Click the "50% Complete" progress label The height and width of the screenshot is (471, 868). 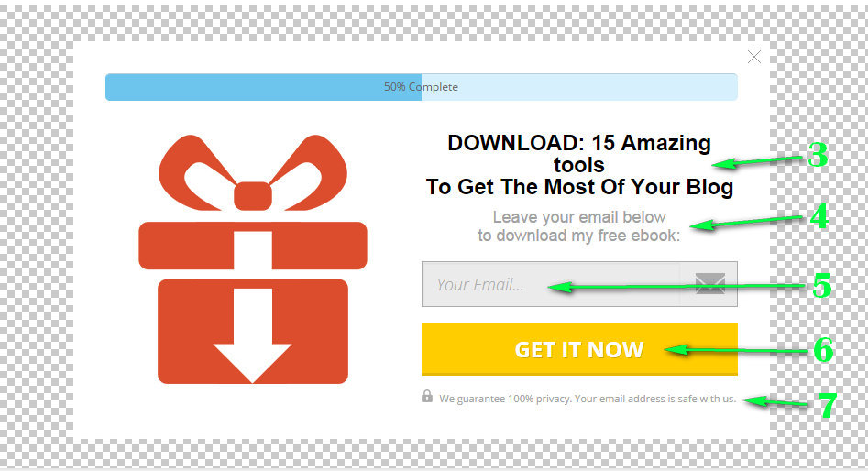(x=422, y=87)
